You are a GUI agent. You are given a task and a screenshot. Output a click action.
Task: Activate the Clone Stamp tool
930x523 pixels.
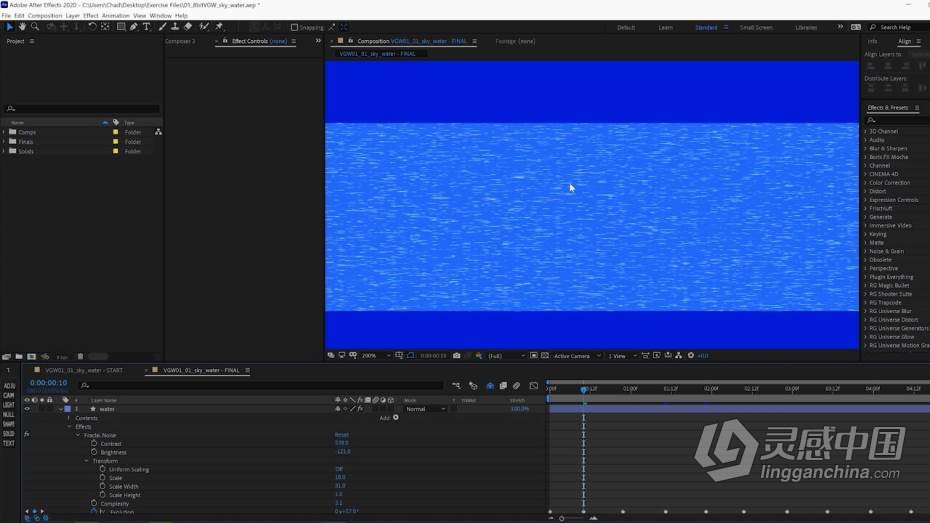click(x=175, y=27)
